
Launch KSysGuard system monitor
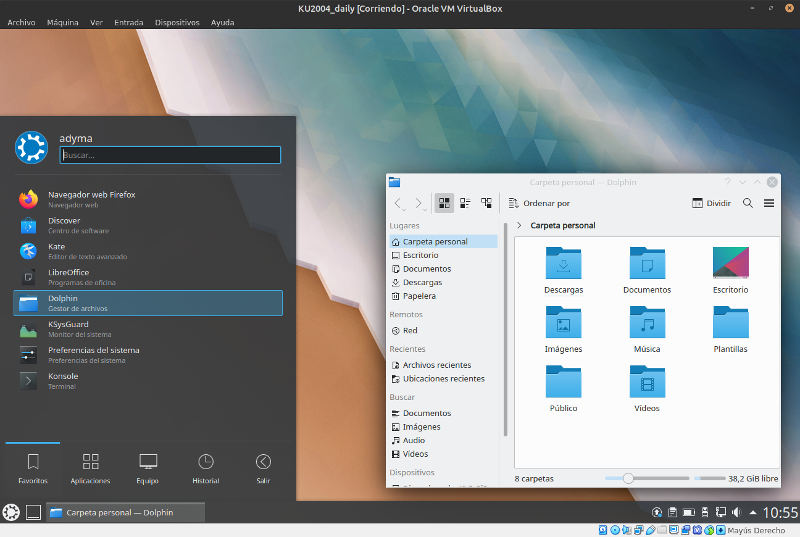148,329
